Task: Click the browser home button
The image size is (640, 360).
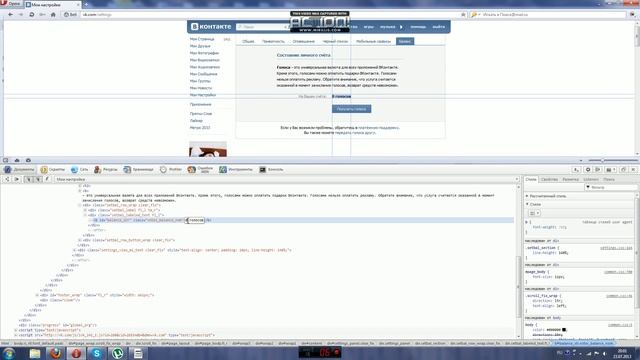Action: 53,14
